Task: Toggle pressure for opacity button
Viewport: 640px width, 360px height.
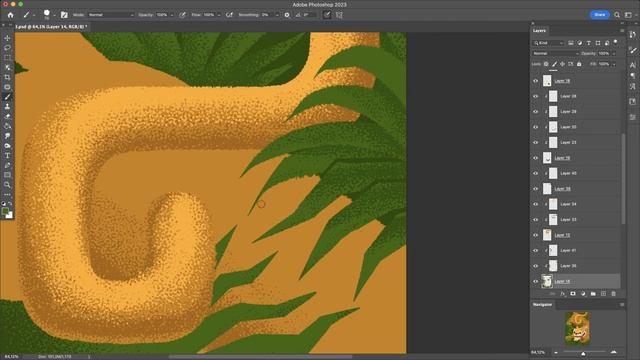Action: pos(182,15)
